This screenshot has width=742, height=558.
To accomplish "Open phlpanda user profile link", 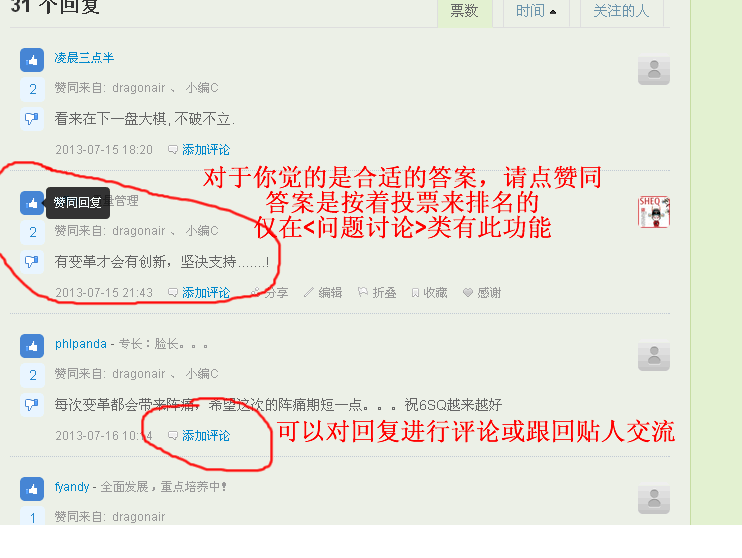I will (80, 344).
